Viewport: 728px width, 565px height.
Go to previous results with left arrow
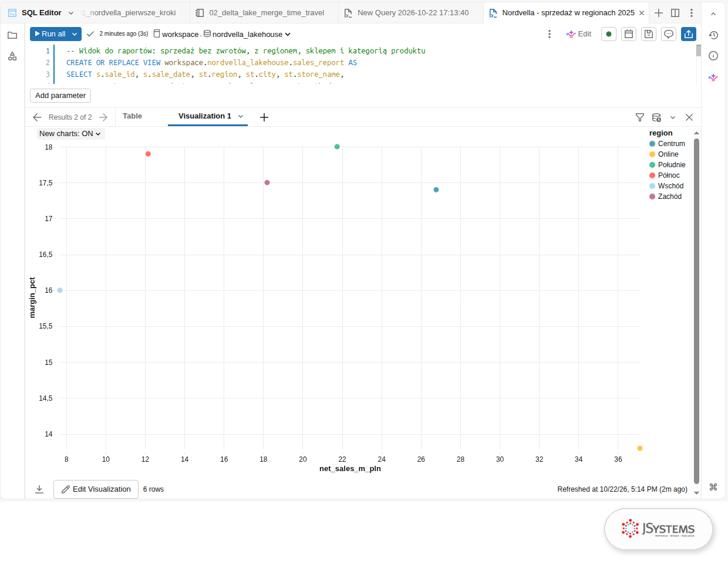click(37, 117)
